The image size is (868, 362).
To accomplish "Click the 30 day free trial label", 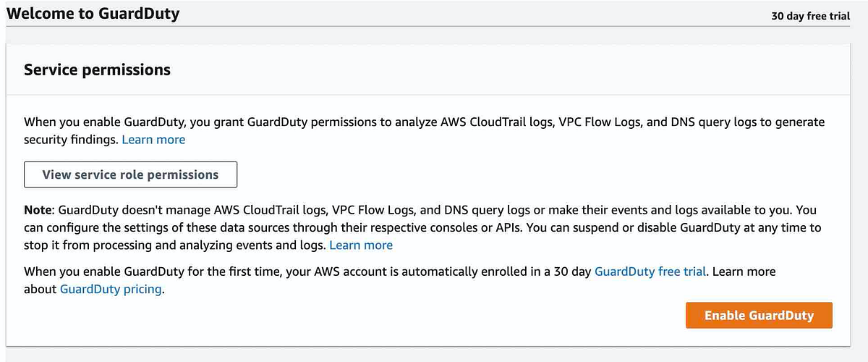I will pyautogui.click(x=811, y=16).
